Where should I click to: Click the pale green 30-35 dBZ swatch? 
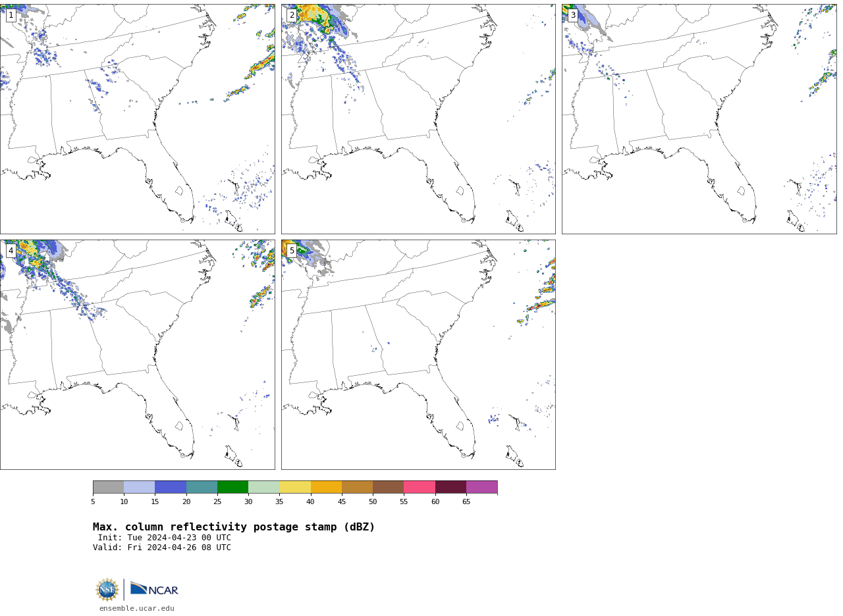click(x=264, y=487)
